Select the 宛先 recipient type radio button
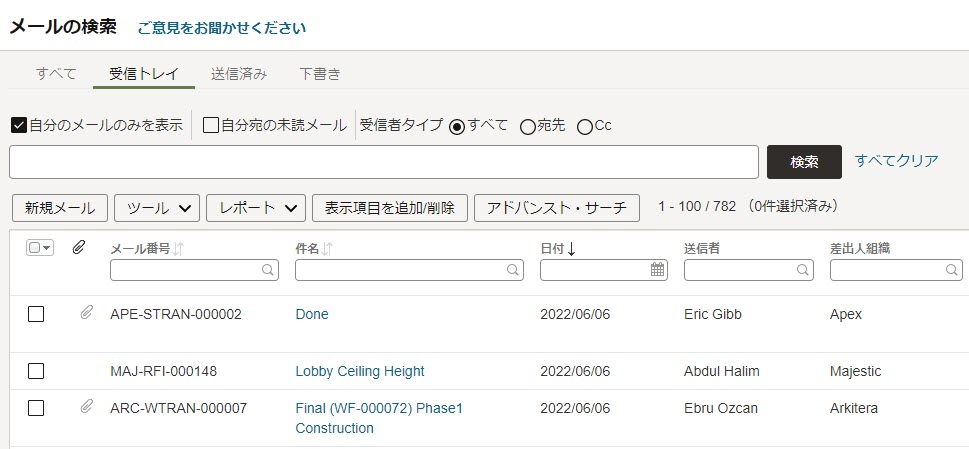Screen dimensions: 969x449 pos(527,127)
